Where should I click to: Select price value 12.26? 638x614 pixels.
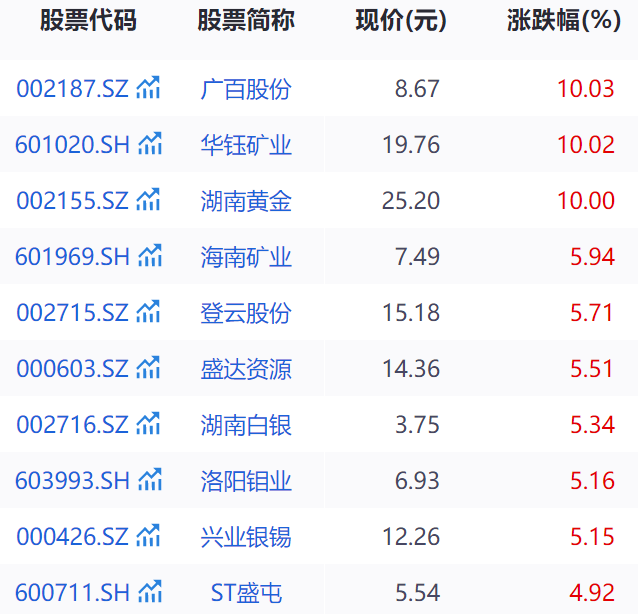point(411,536)
